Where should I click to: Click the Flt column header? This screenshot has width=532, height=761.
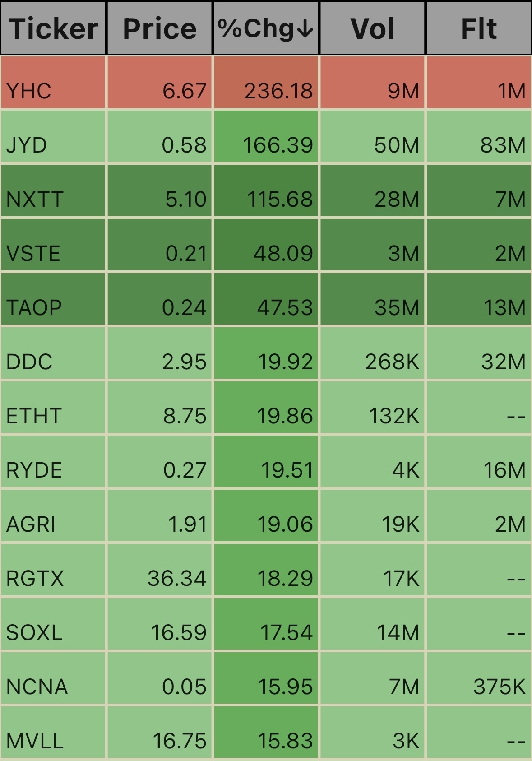[478, 28]
